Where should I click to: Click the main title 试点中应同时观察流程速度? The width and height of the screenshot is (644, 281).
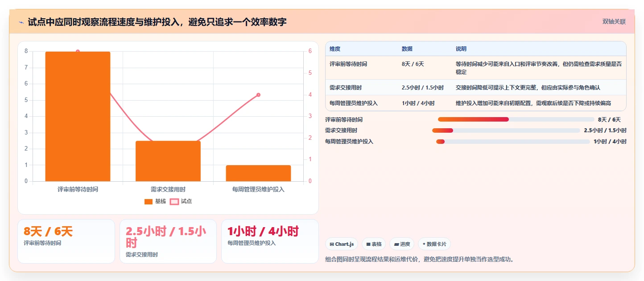[157, 22]
